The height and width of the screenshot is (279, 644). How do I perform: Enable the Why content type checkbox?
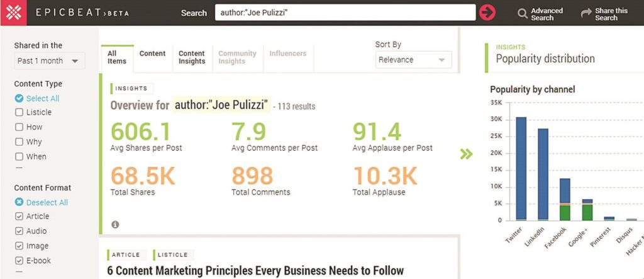point(19,142)
